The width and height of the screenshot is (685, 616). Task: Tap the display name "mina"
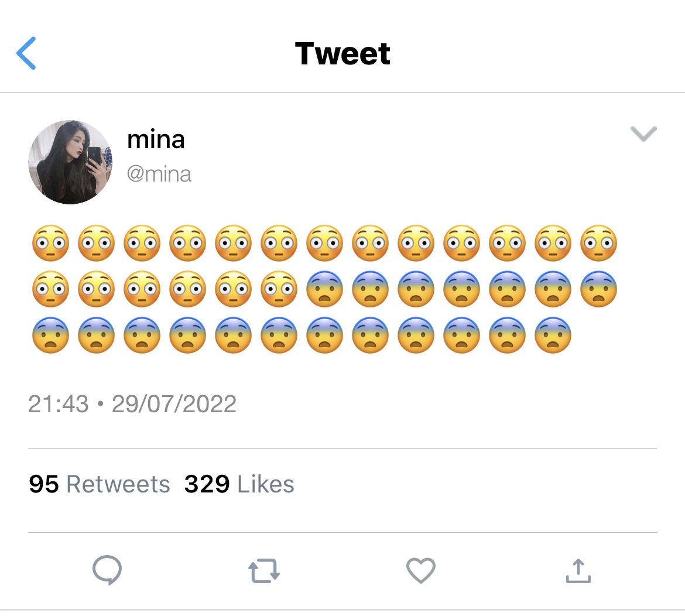[x=156, y=140]
